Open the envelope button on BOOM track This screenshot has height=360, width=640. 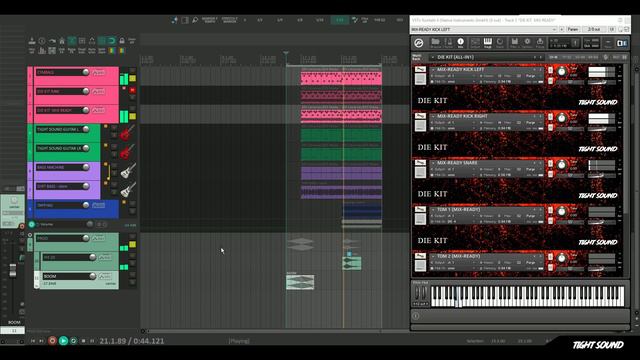click(105, 276)
